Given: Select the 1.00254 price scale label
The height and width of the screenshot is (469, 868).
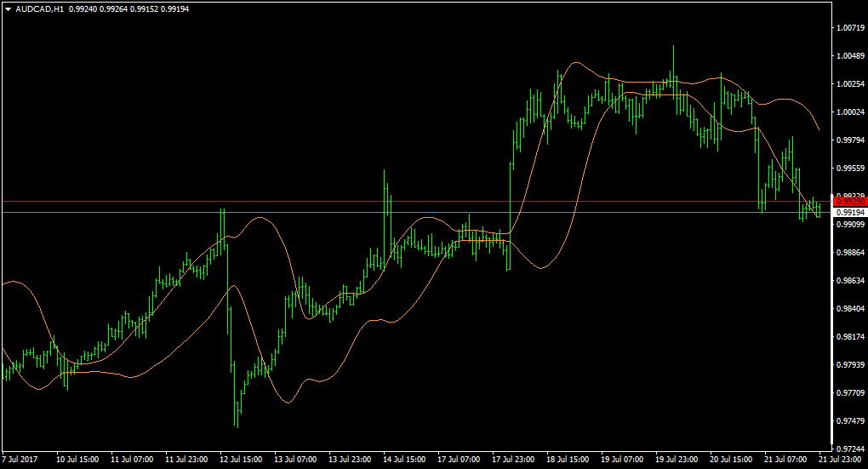Looking at the screenshot, I should point(851,84).
